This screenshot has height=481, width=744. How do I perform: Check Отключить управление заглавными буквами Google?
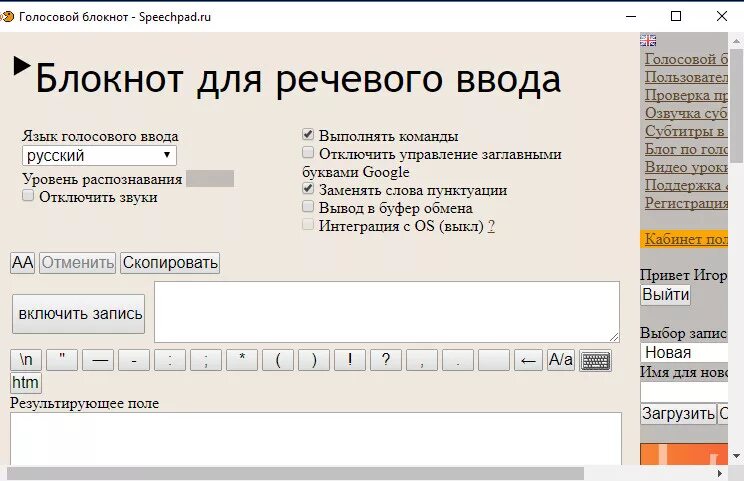(x=308, y=152)
